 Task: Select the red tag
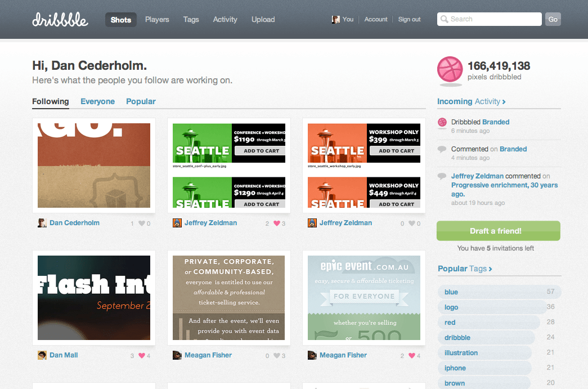[450, 323]
